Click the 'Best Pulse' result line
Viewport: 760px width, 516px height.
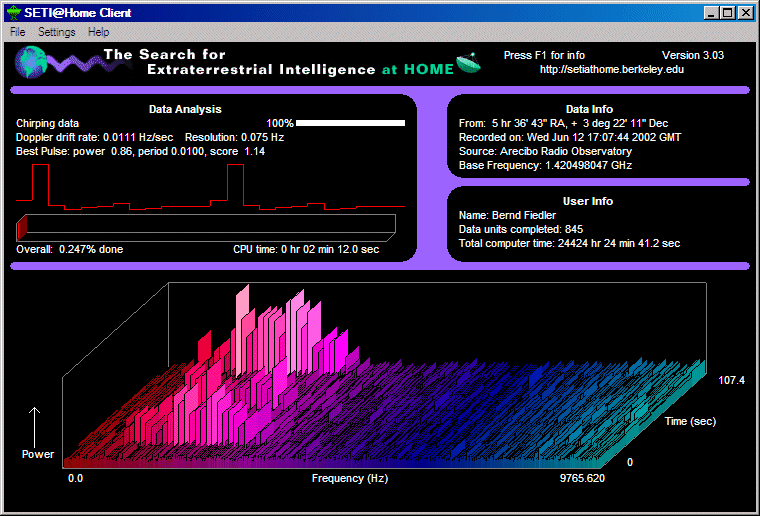point(141,151)
